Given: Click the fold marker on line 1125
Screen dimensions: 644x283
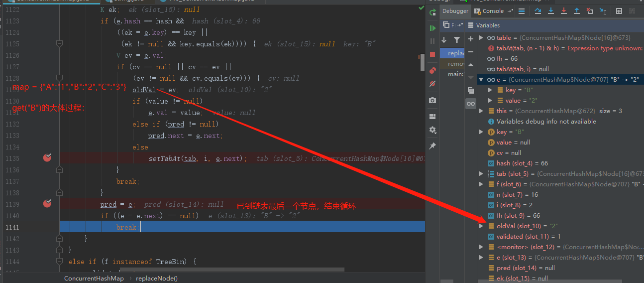Looking at the screenshot, I should tap(59, 44).
